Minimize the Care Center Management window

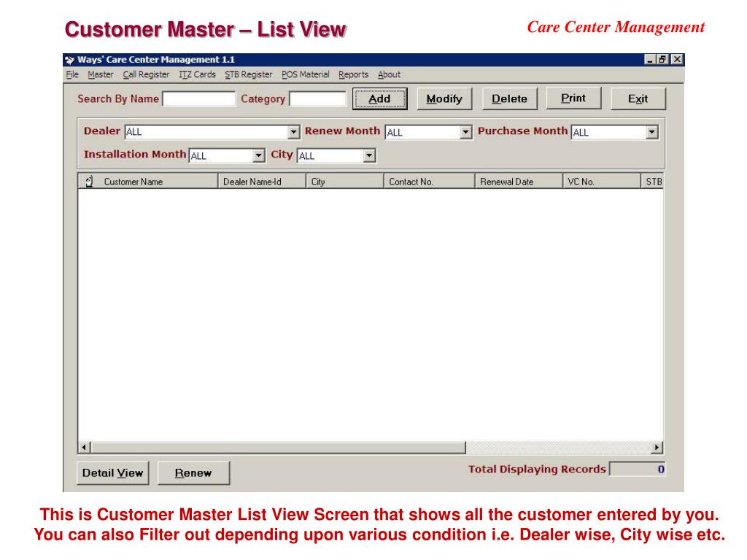650,60
